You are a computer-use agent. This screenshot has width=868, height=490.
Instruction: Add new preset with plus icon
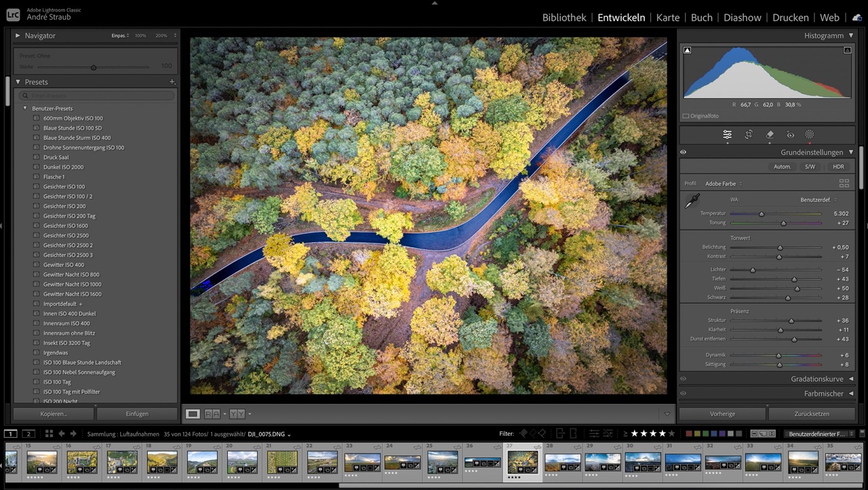[172, 82]
